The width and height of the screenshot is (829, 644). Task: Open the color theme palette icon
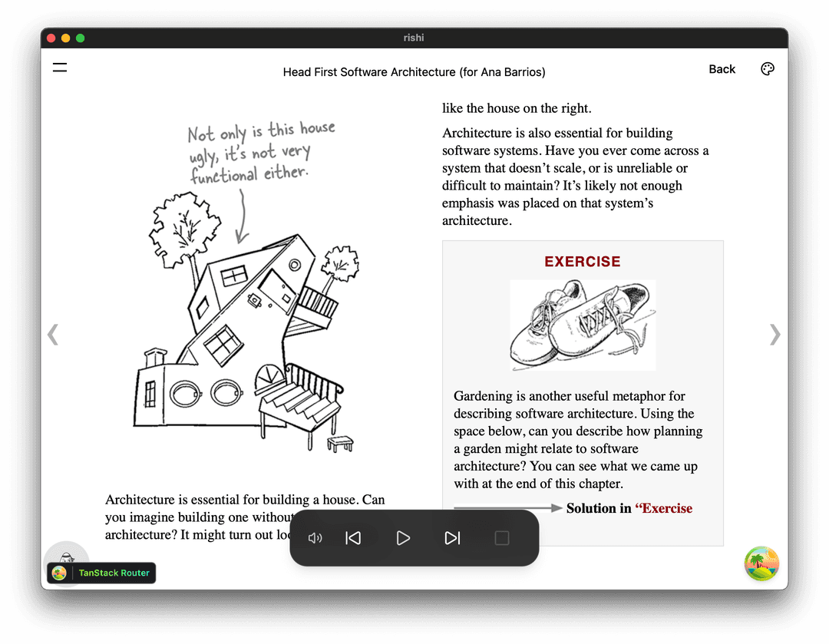[768, 68]
